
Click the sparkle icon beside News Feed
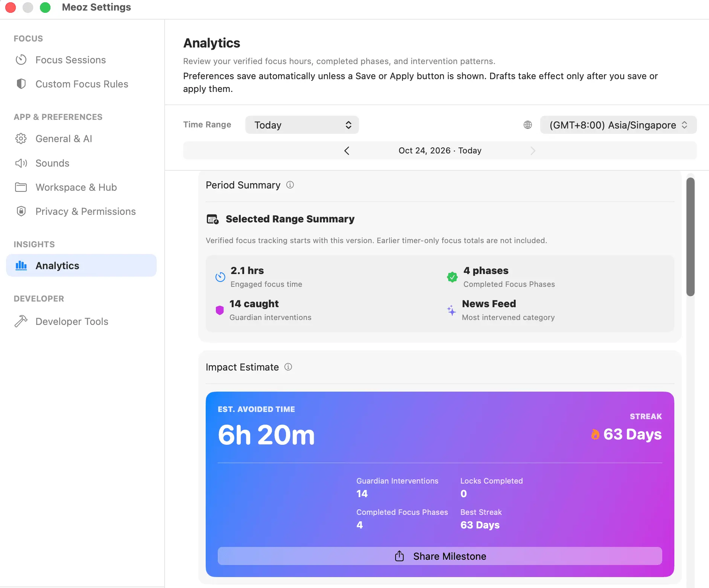[x=451, y=310]
